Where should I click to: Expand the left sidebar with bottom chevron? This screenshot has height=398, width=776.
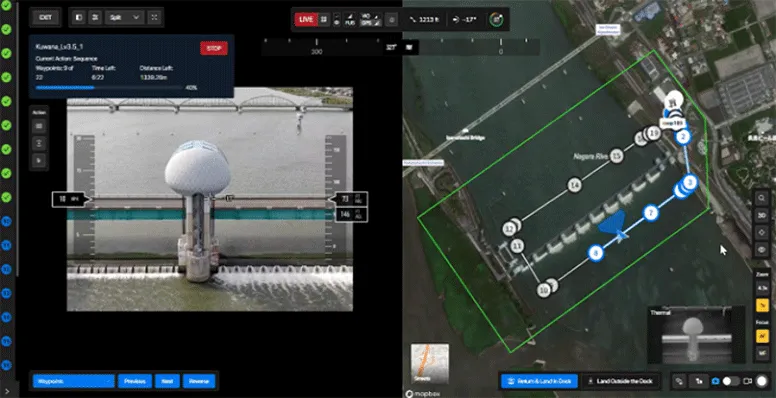click(x=6, y=391)
